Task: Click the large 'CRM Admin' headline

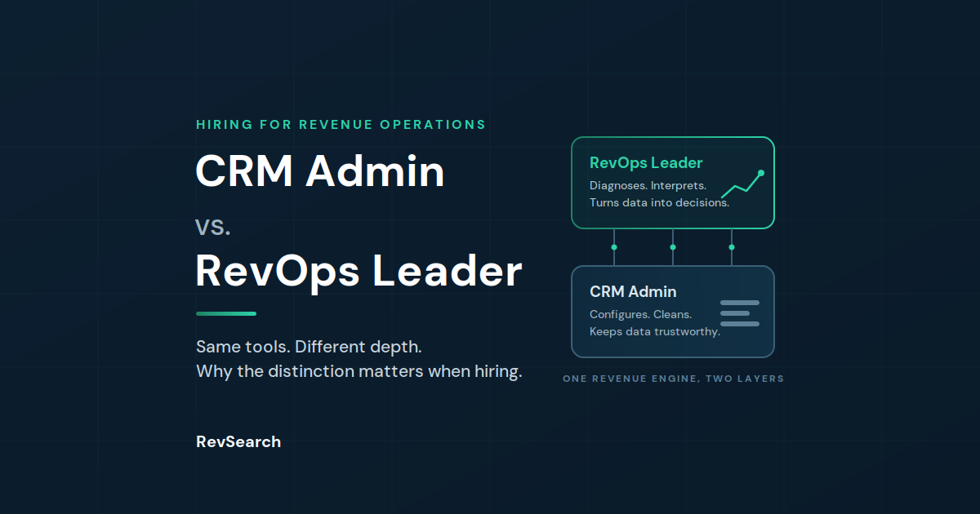Action: (320, 171)
